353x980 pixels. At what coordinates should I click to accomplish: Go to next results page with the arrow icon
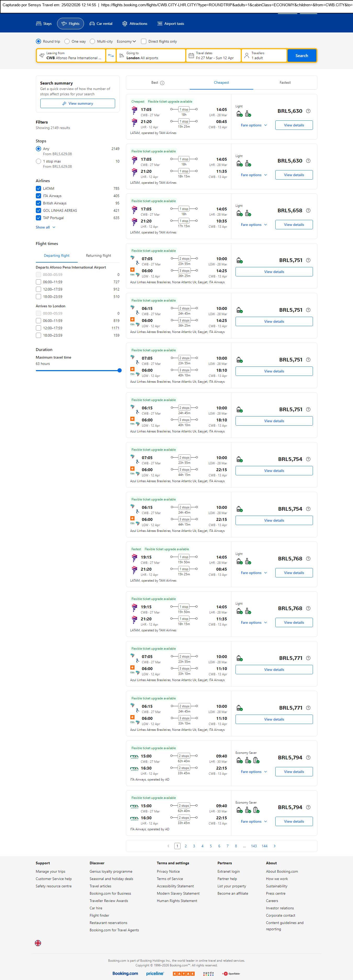pos(275,846)
